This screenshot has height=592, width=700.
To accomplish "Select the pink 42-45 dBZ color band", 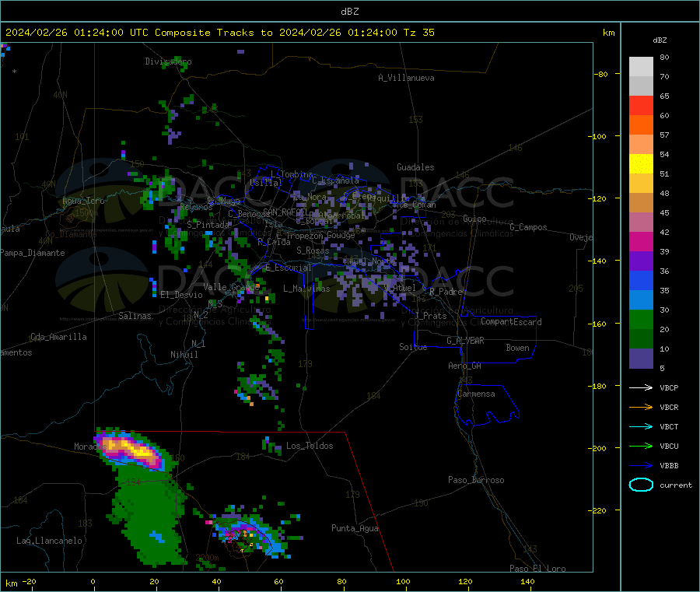I will pyautogui.click(x=641, y=222).
